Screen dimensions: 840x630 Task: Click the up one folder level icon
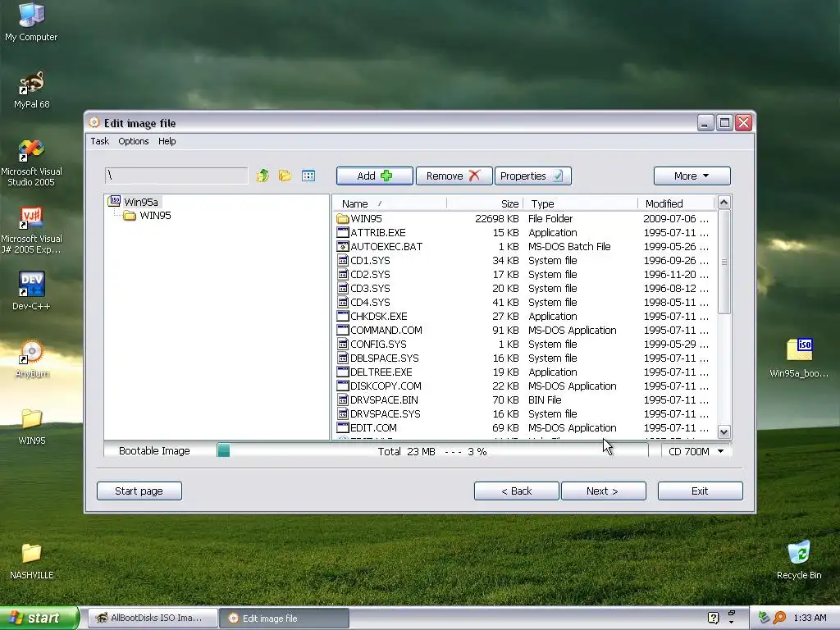coord(262,176)
